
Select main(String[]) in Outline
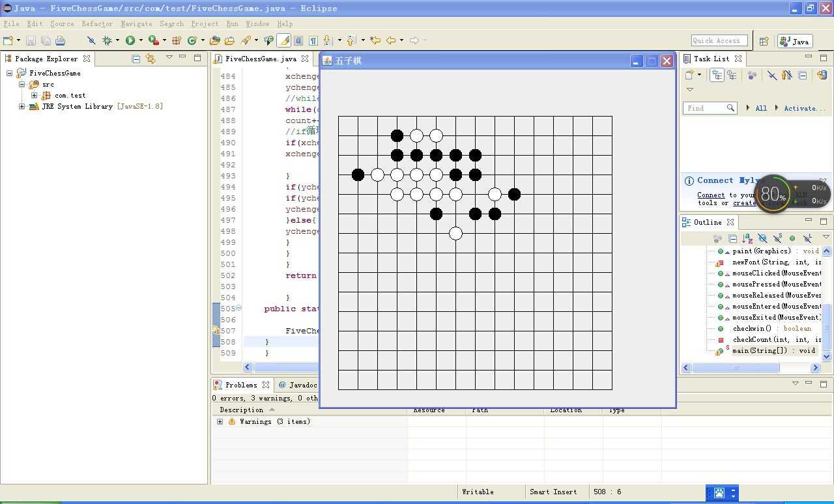tap(773, 350)
